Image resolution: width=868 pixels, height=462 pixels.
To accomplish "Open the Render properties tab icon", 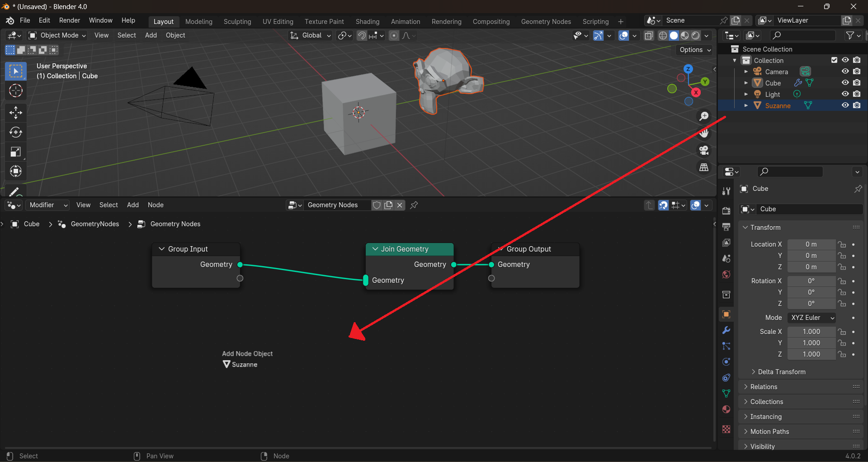I will point(726,211).
